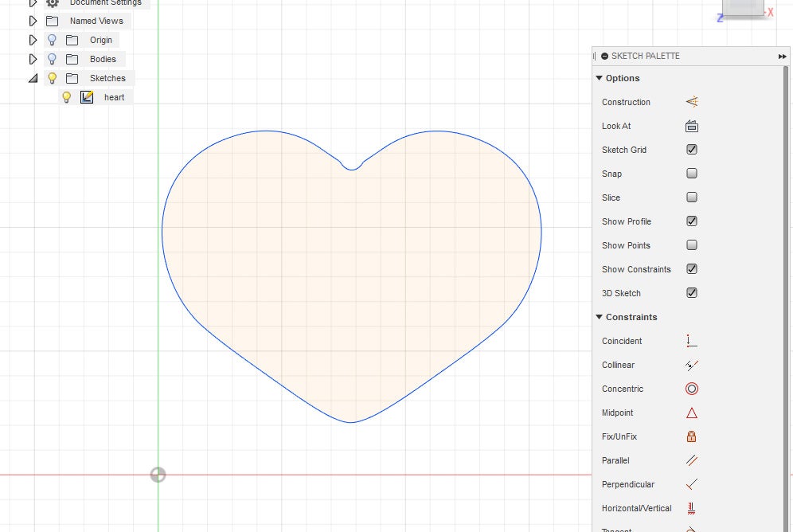The height and width of the screenshot is (532, 793).
Task: Click the origin point on canvas
Action: (x=158, y=475)
